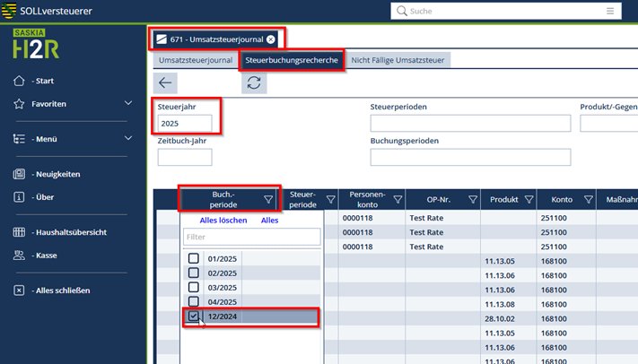Click the Haushaltsübersicht grid icon
The width and height of the screenshot is (638, 364).
tap(20, 232)
